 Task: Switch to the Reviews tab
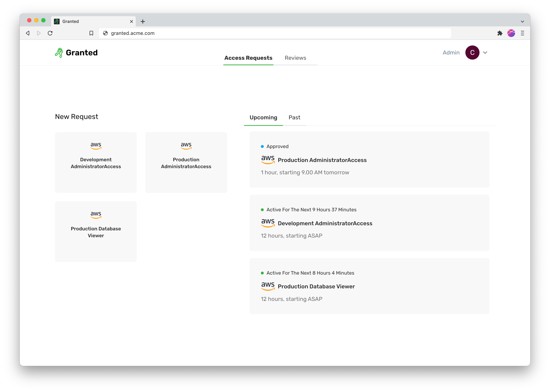tap(295, 58)
